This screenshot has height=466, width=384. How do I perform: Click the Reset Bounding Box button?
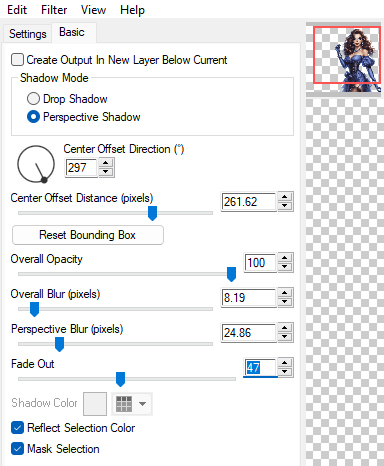point(88,235)
